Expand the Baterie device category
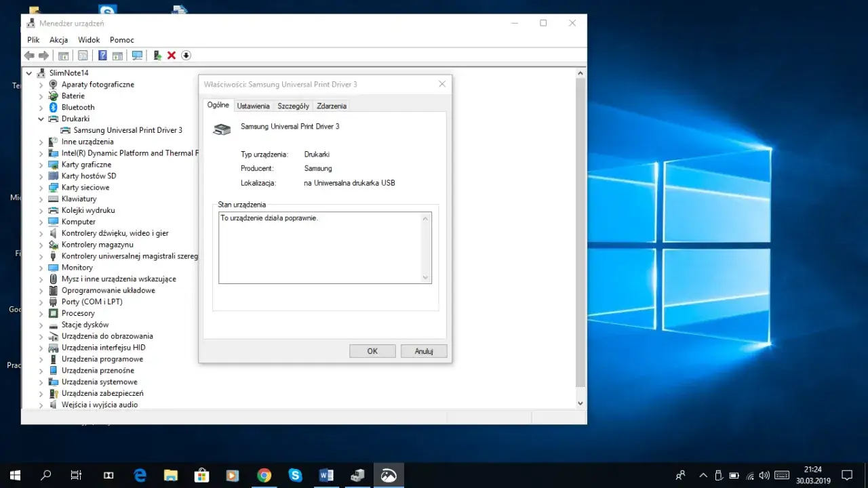Screen dimensions: 868x488 tap(42, 96)
